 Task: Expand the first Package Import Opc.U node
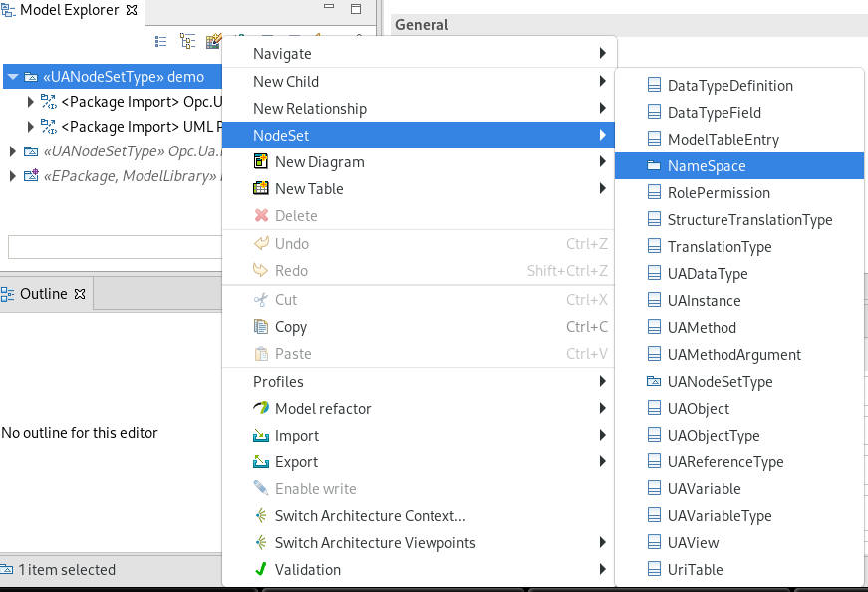(x=31, y=101)
